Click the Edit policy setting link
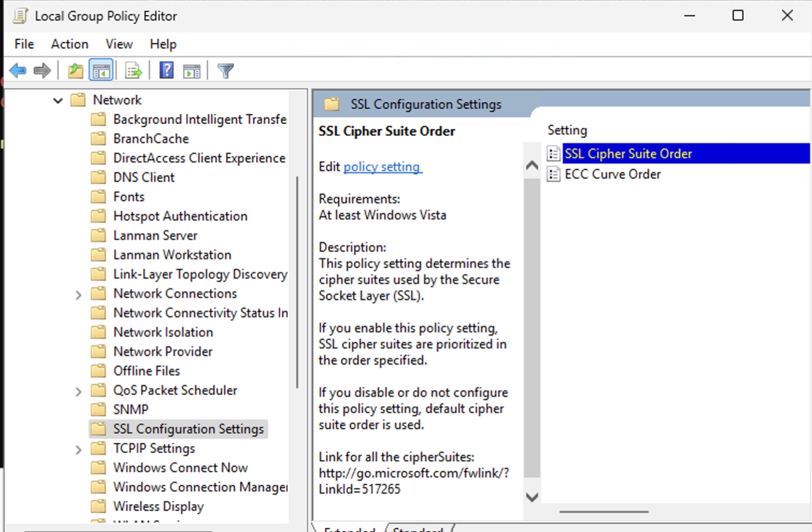The height and width of the screenshot is (532, 812). click(382, 167)
